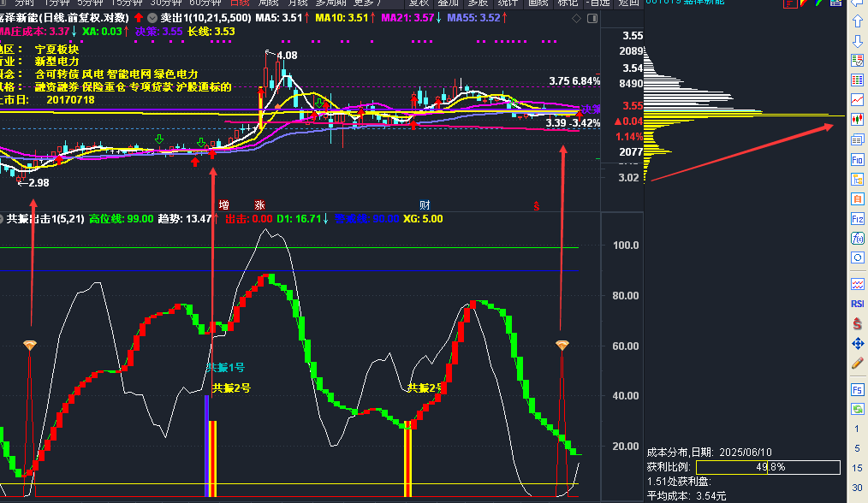This screenshot has width=868, height=503.
Task: Select 30-minute period in right toolbar
Action: [856, 488]
